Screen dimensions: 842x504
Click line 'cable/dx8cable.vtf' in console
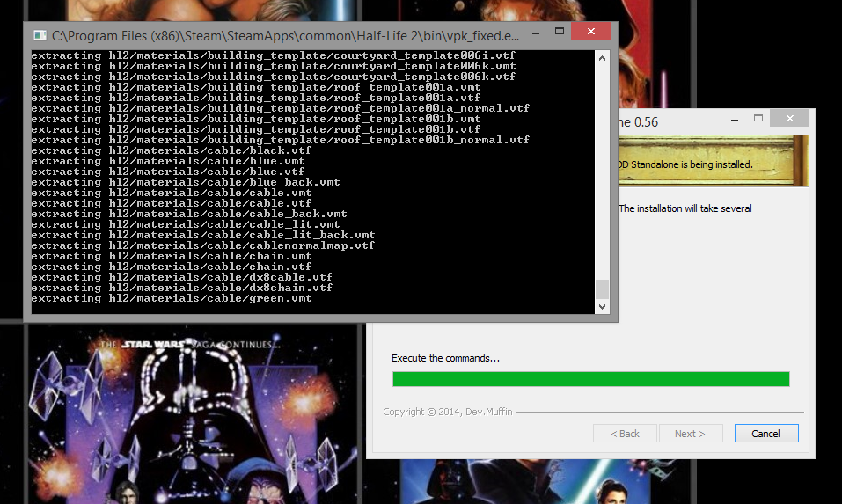point(181,277)
